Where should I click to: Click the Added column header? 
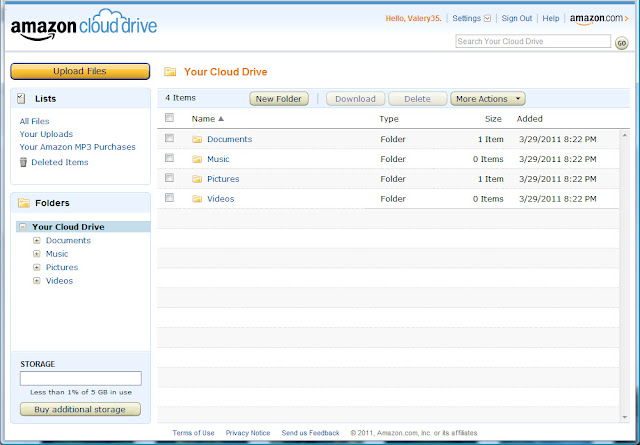[x=529, y=119]
